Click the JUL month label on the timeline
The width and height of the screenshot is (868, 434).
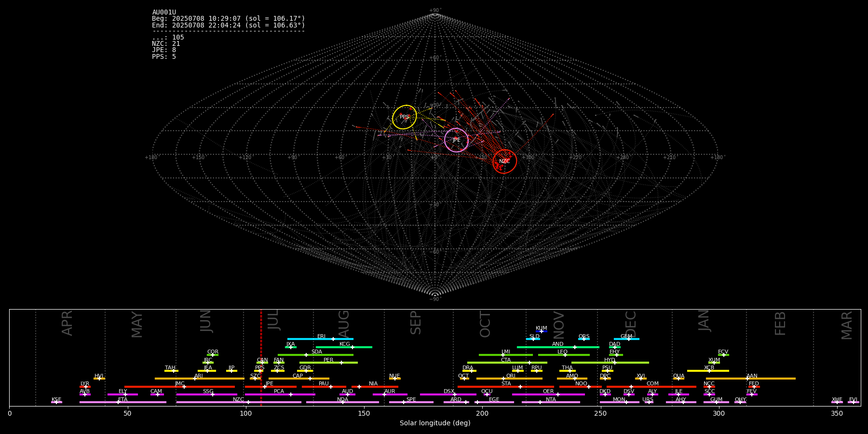pos(273,320)
